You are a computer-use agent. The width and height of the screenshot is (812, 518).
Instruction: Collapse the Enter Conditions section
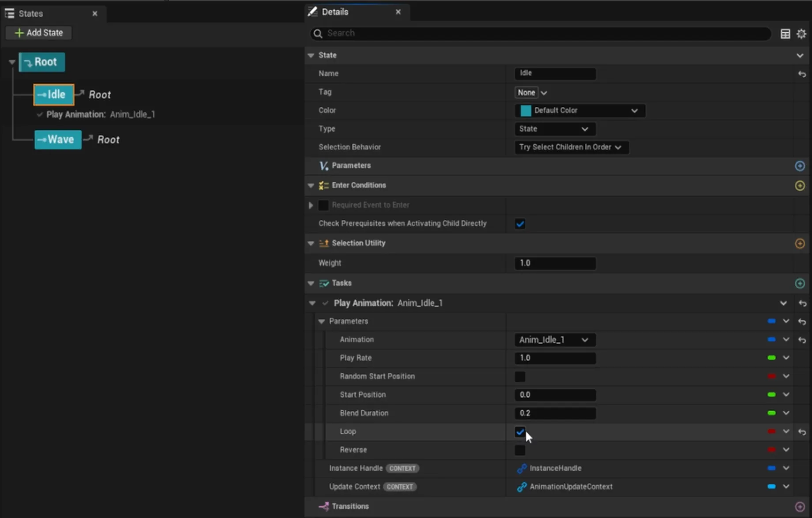[x=311, y=185]
